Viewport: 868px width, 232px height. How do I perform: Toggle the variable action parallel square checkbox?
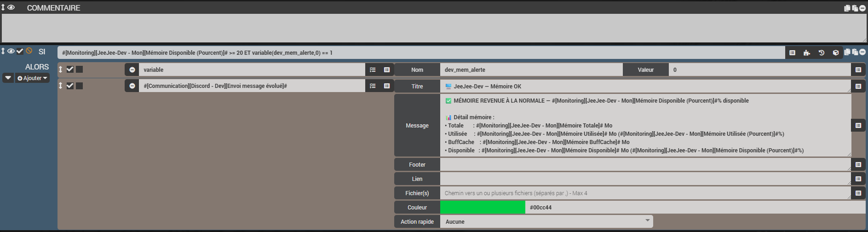(x=79, y=70)
